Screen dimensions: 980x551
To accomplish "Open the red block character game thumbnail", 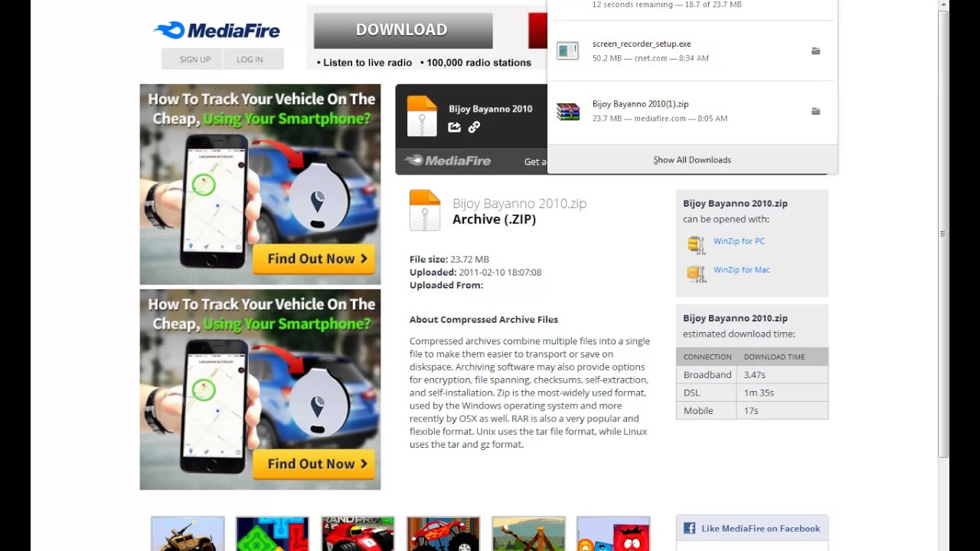I will (613, 533).
